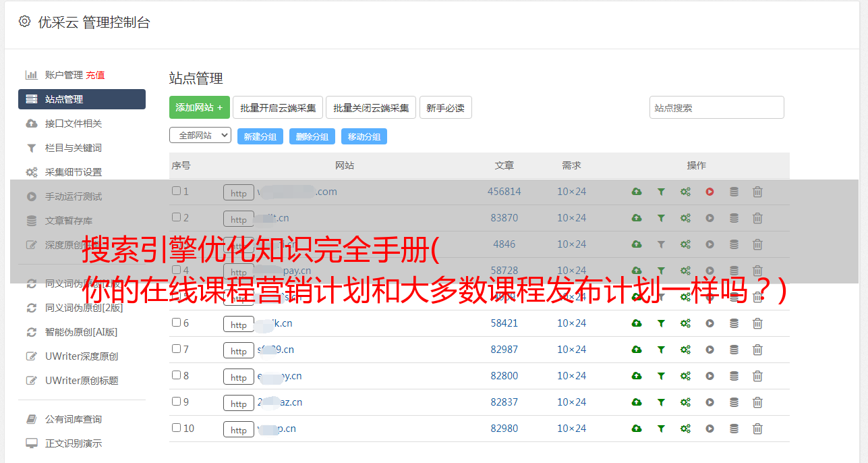This screenshot has width=868, height=463.
Task: Tick the checkbox for site 2
Action: point(176,217)
